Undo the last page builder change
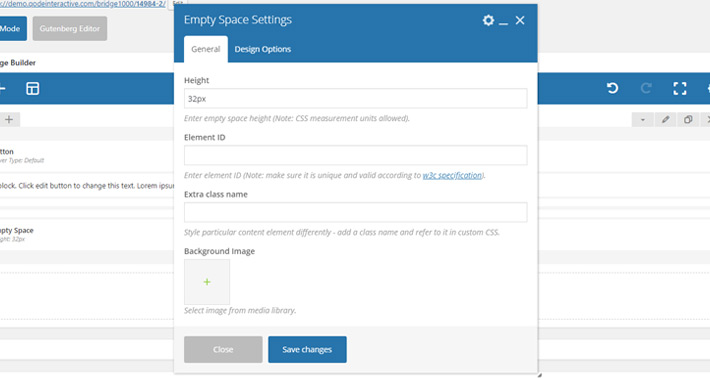Image resolution: width=710 pixels, height=378 pixels. point(612,88)
